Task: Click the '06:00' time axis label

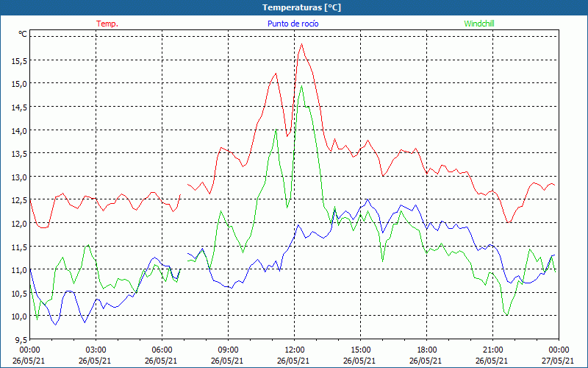Action: 162,350
